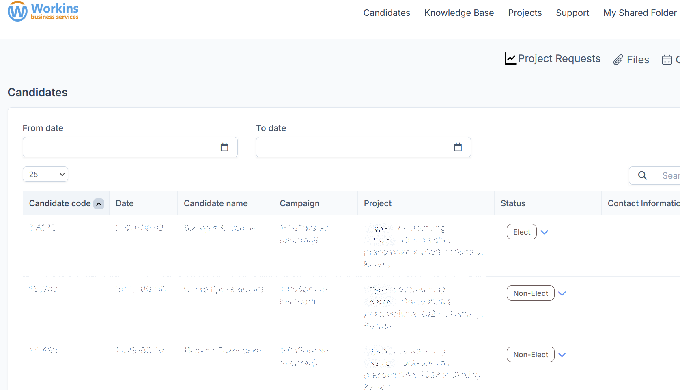Click the Workins logo
This screenshot has width=680, height=390.
click(x=43, y=11)
